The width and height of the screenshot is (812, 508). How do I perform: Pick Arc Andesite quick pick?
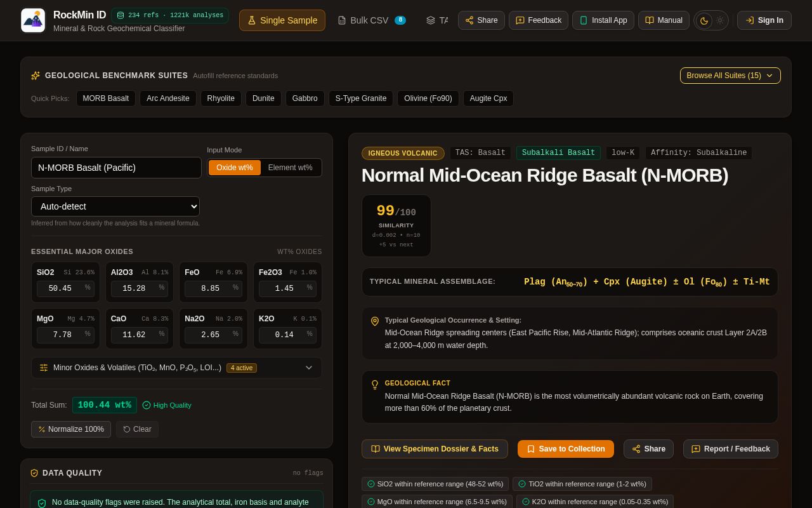168,98
